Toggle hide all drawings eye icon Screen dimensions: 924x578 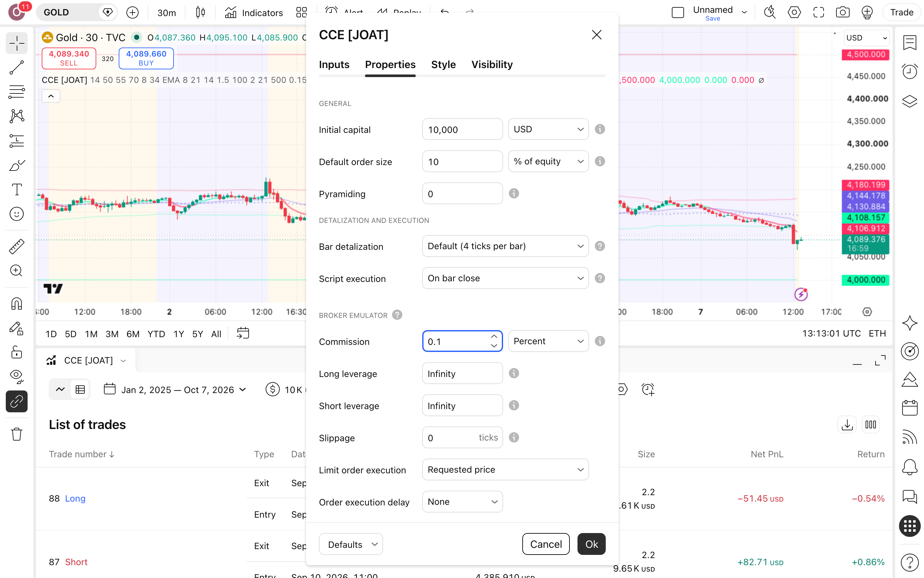point(17,377)
